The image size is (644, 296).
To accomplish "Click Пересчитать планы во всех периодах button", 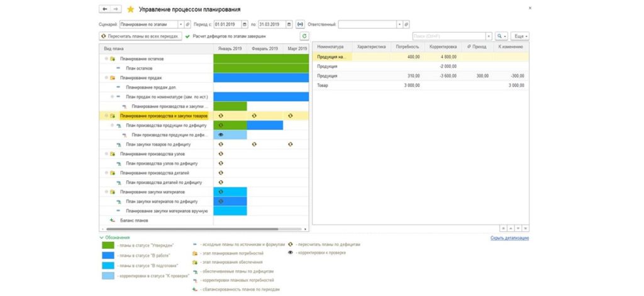I will pos(141,36).
